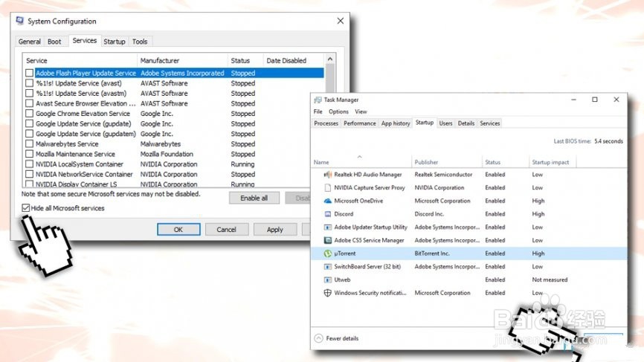The width and height of the screenshot is (644, 362).
Task: Click the Utweb startup entry icon
Action: pos(327,280)
